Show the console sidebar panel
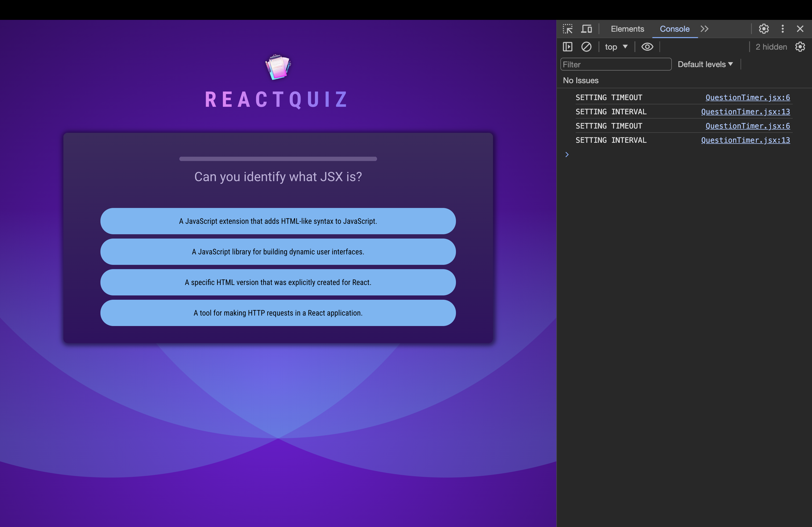 [567, 47]
